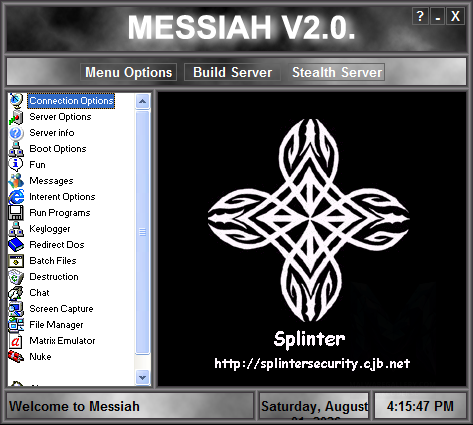Viewport: 473px width, 425px height.
Task: Click the Nuke dynamite icon
Action: click(16, 357)
